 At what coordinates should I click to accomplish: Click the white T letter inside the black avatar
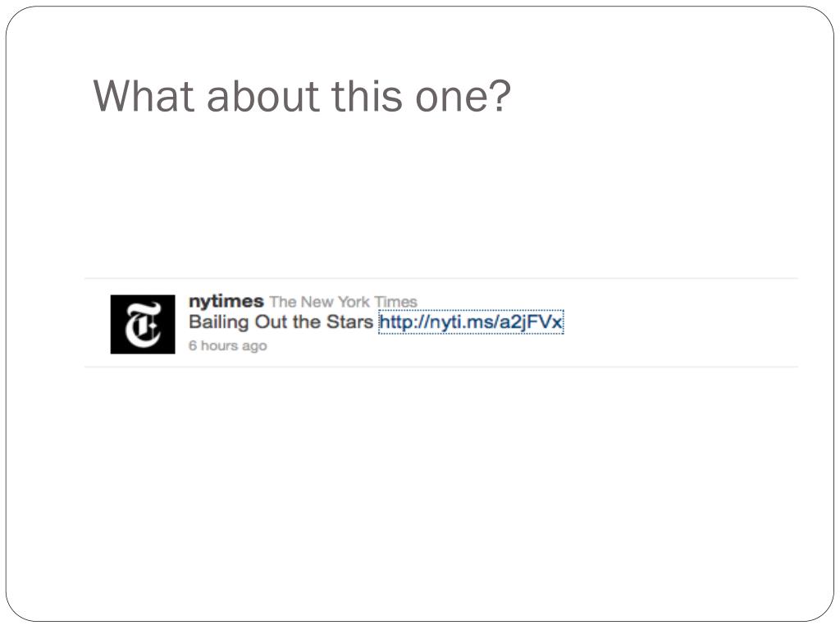coord(143,324)
